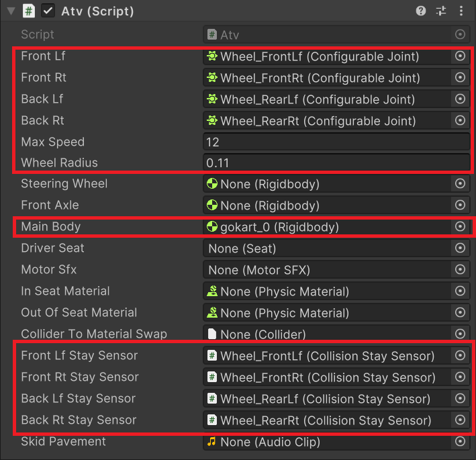The width and height of the screenshot is (476, 460).
Task: Open the Atv component three-dot menu
Action: [461, 11]
